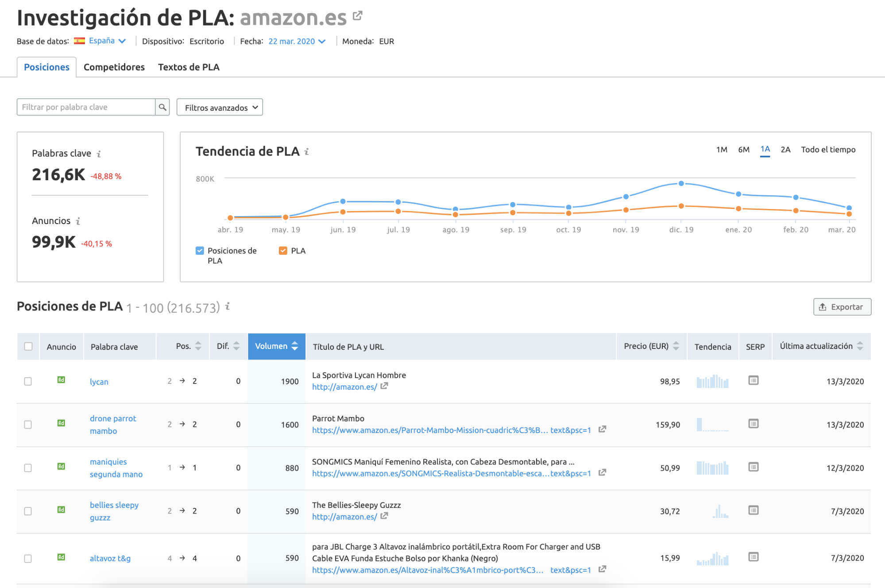
Task: Click the Exportar button
Action: [842, 307]
